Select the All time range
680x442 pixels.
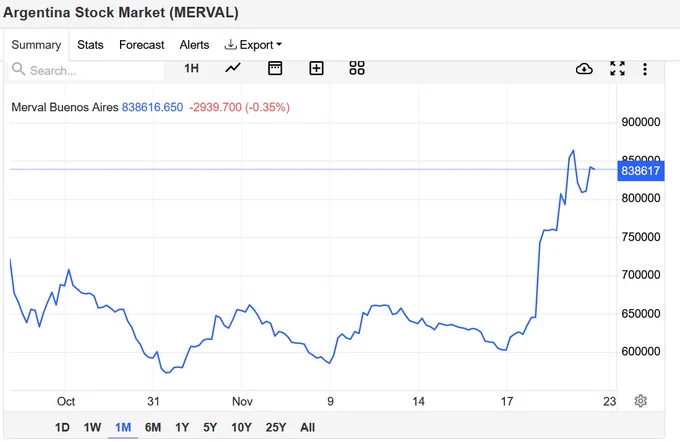tap(307, 427)
